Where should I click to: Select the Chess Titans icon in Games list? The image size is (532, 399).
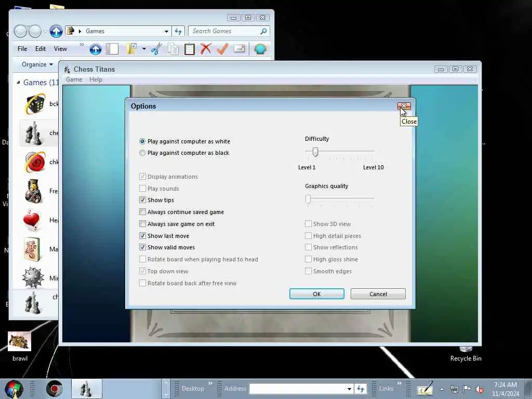pyautogui.click(x=33, y=134)
